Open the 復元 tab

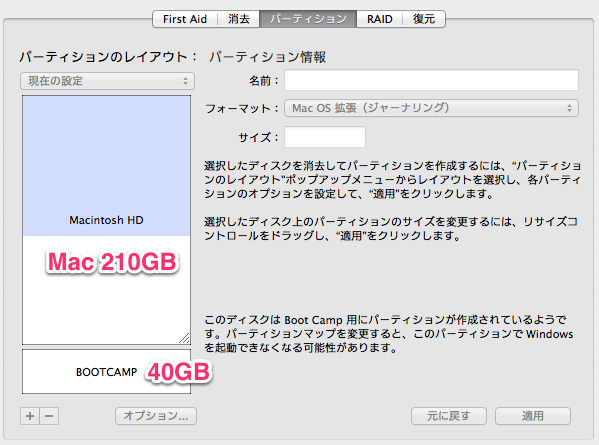click(x=424, y=19)
